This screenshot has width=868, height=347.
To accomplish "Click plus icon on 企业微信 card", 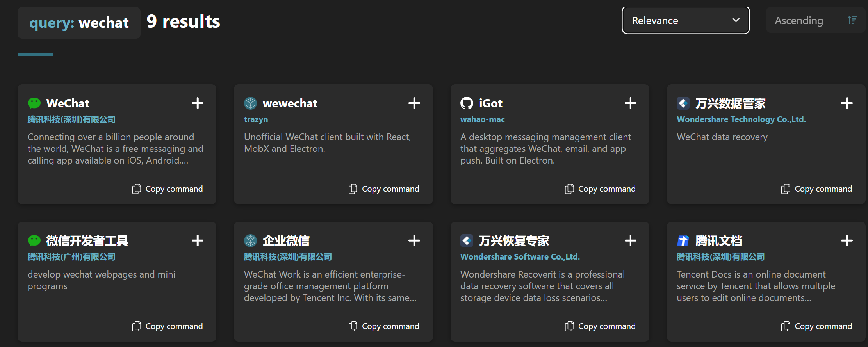I will point(414,241).
